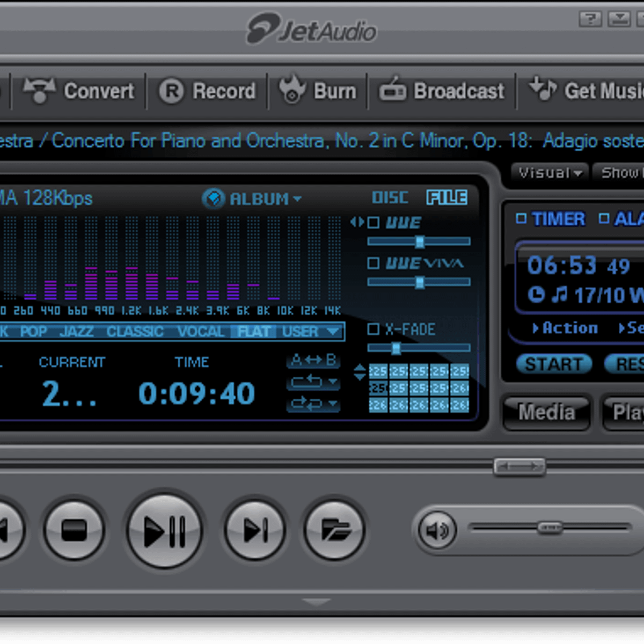Mute the audio with the speaker button
The width and height of the screenshot is (644, 644).
[437, 531]
